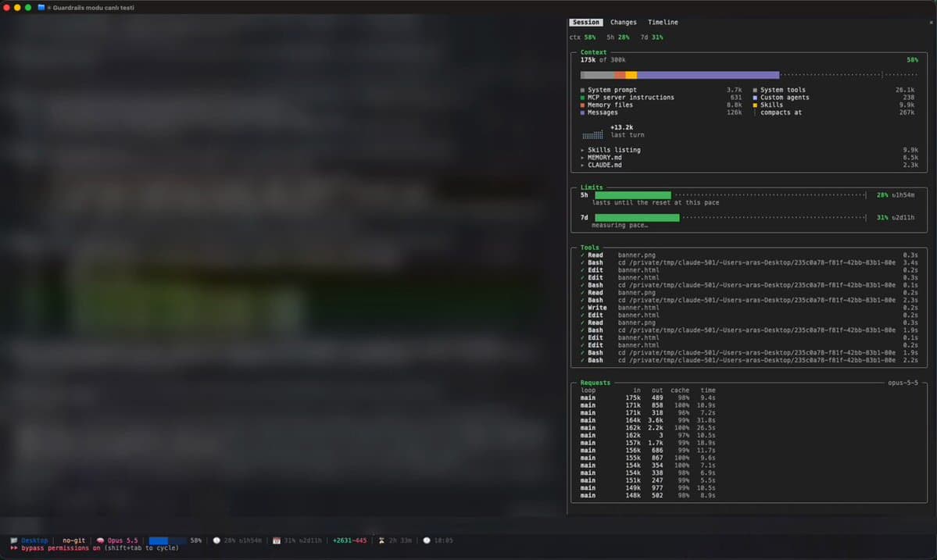The image size is (937, 560).
Task: Click the Opus 5.5 model label
Action: 123,541
